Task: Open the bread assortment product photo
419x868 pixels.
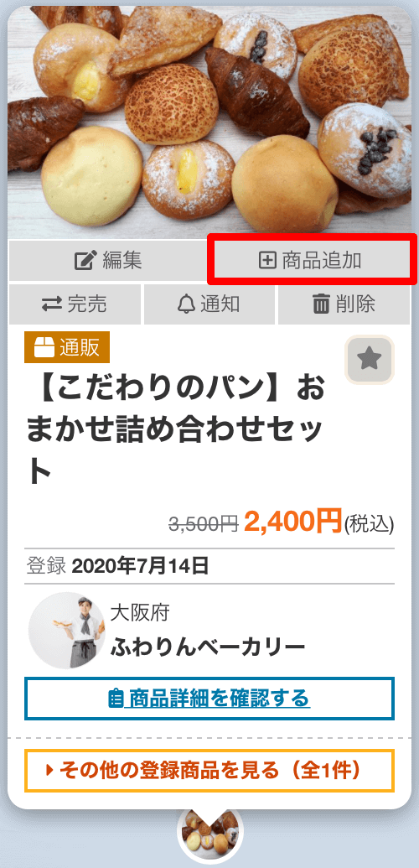Action: (x=209, y=122)
